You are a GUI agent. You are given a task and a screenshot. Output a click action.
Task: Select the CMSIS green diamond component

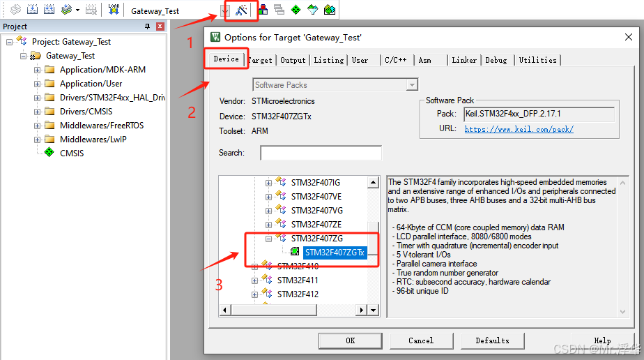(49, 153)
